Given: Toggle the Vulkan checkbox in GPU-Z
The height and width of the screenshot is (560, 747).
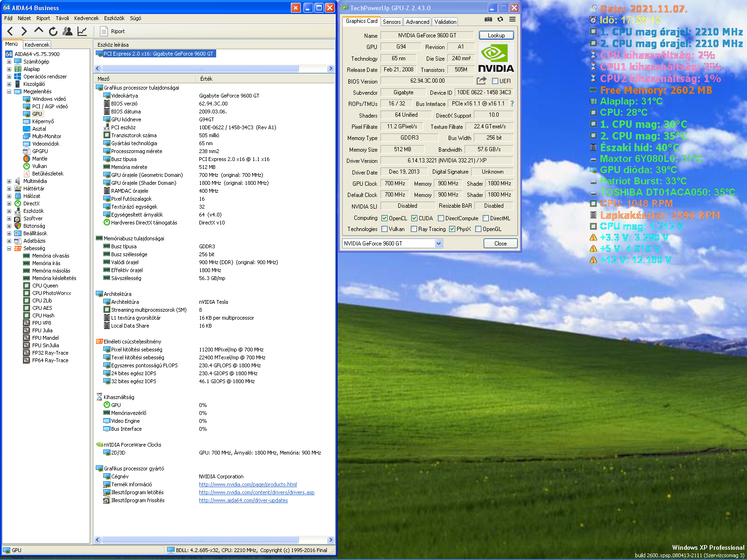Looking at the screenshot, I should [x=384, y=229].
